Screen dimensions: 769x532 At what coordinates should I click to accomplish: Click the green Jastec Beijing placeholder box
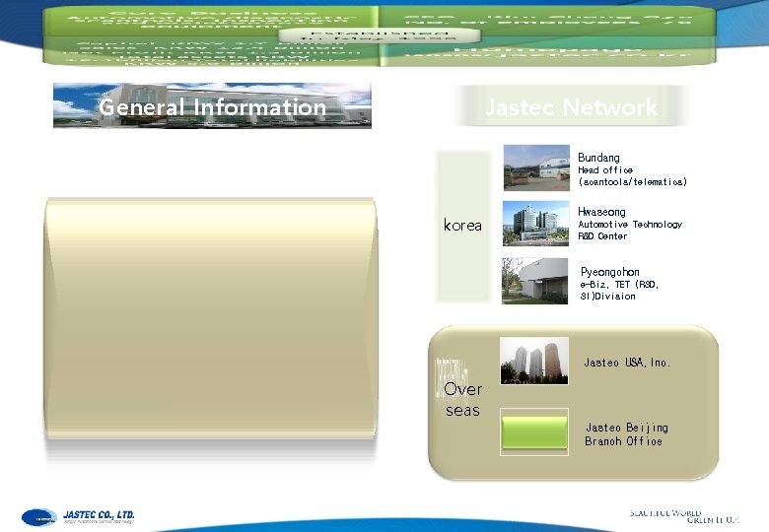(x=534, y=432)
